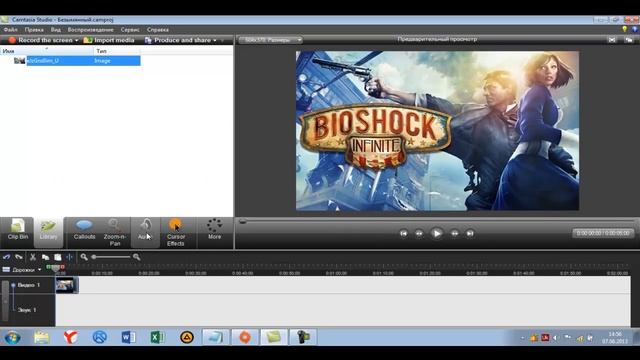Image resolution: width=640 pixels, height=360 pixels.
Task: Click the timecode display field
Action: (603, 233)
